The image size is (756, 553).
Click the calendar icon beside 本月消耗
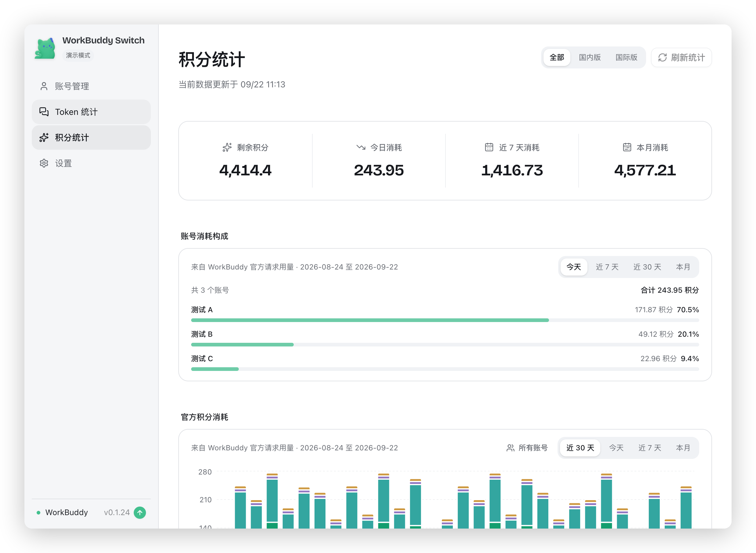627,147
